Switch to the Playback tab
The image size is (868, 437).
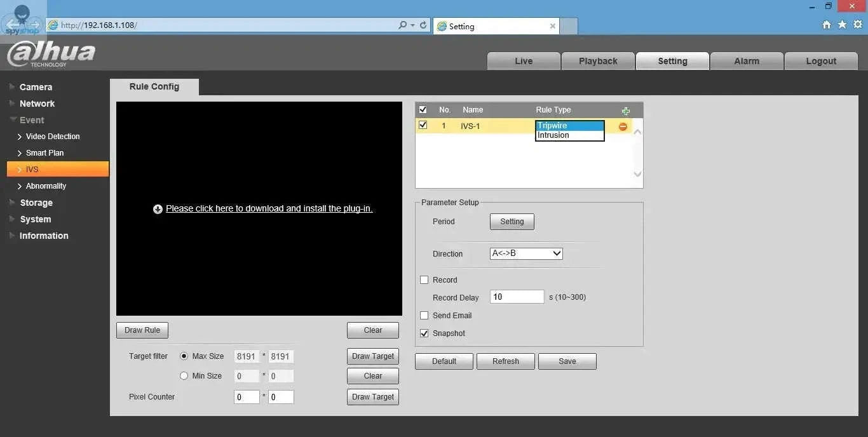[597, 61]
